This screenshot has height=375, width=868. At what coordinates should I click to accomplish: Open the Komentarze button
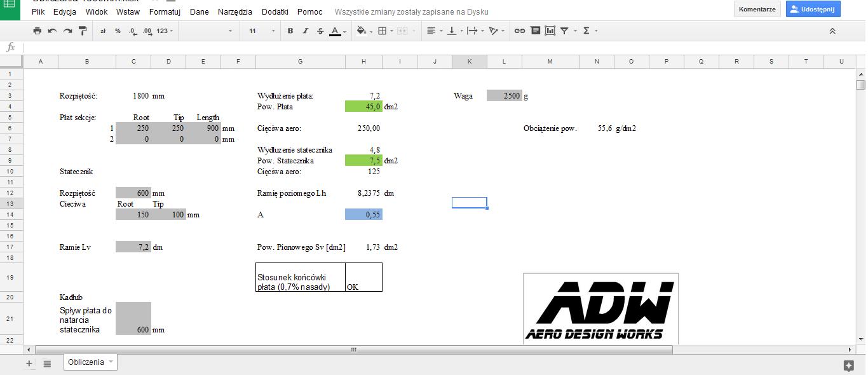pyautogui.click(x=757, y=9)
